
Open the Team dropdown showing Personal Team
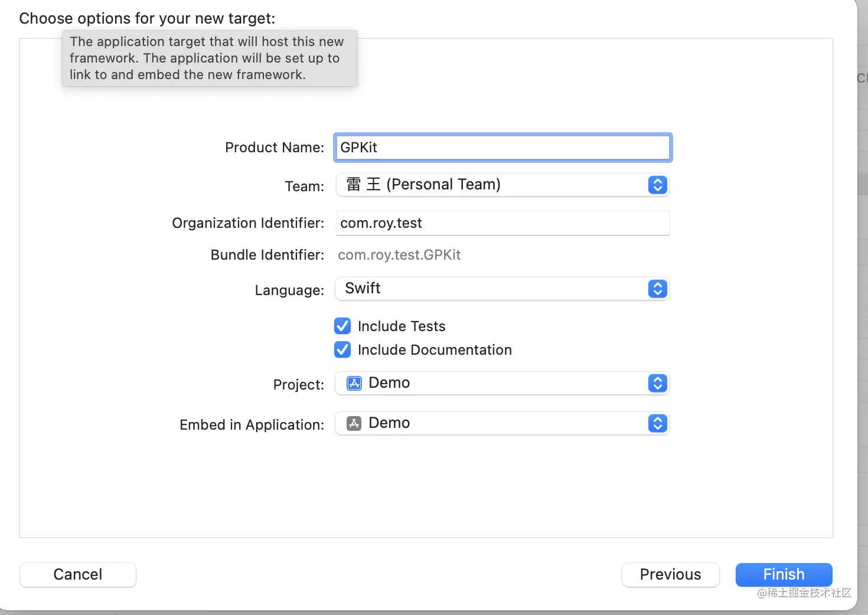[x=496, y=185]
